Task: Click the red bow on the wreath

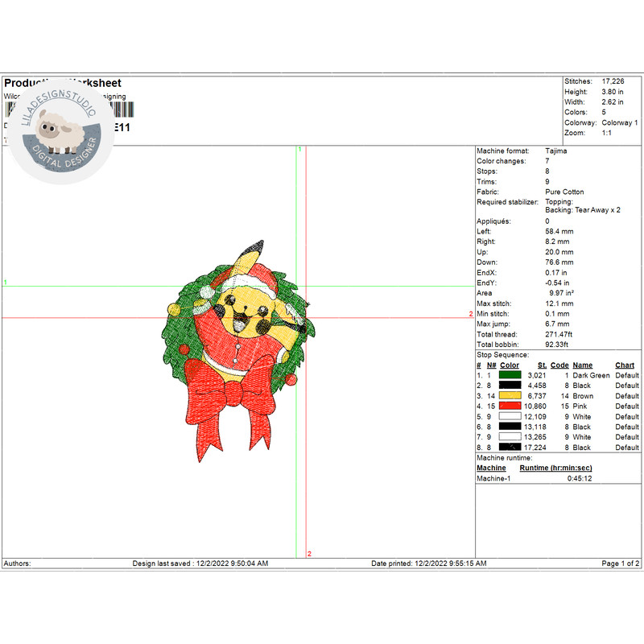Action: [232, 400]
